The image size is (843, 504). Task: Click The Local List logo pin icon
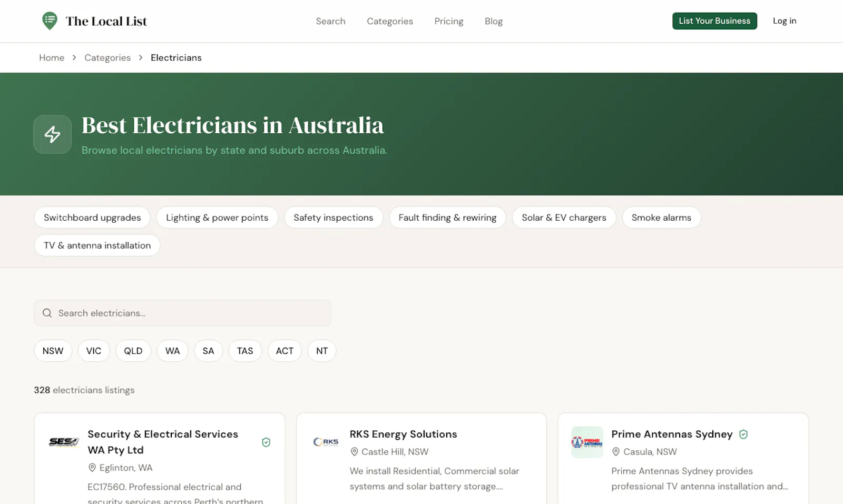tap(50, 21)
